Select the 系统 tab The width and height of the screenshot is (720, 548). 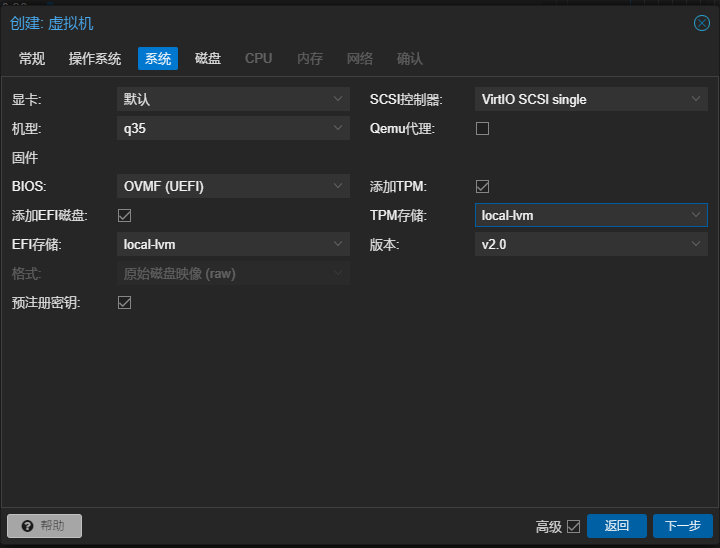(x=158, y=58)
